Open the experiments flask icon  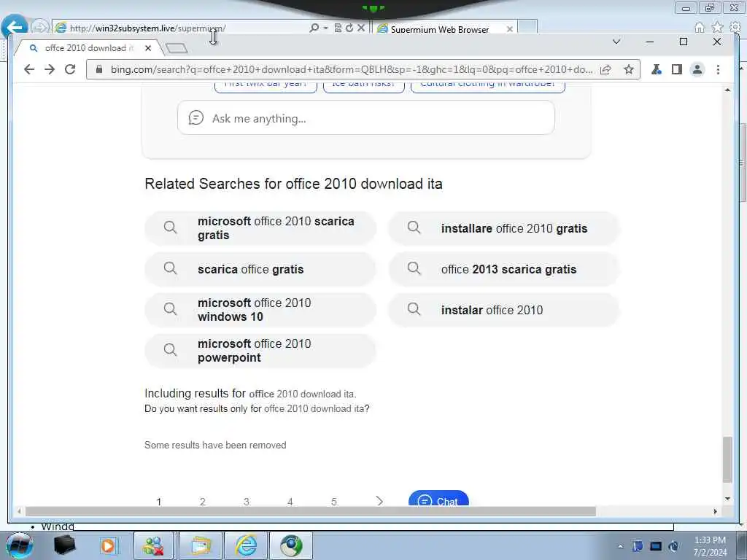(656, 69)
